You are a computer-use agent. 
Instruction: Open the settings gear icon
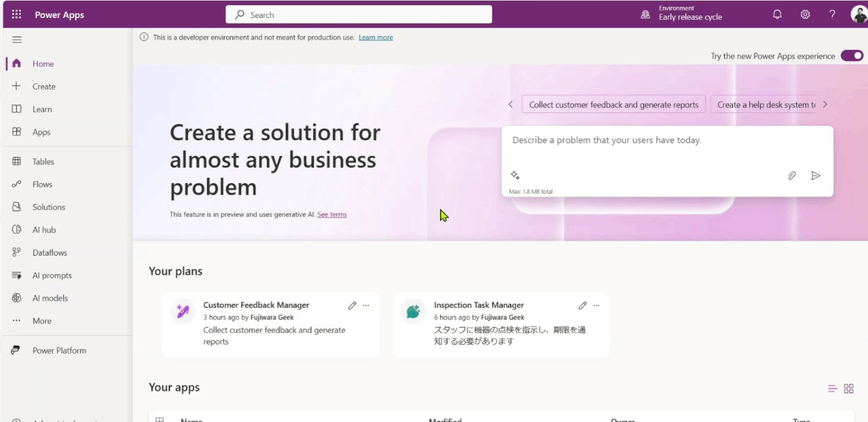coord(805,14)
